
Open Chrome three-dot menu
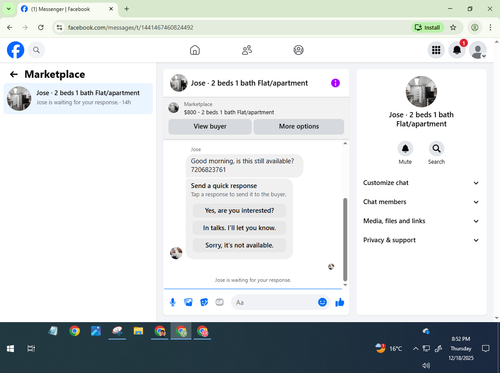(x=490, y=27)
